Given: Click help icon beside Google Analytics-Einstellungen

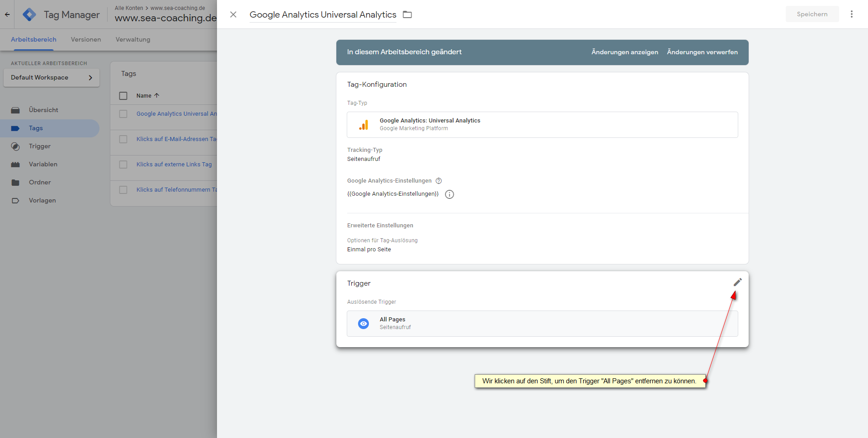Looking at the screenshot, I should tap(439, 181).
